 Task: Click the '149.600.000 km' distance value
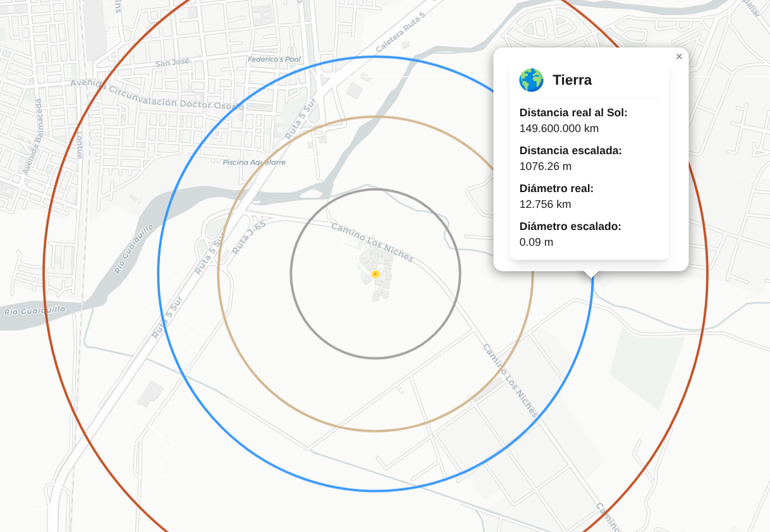559,128
